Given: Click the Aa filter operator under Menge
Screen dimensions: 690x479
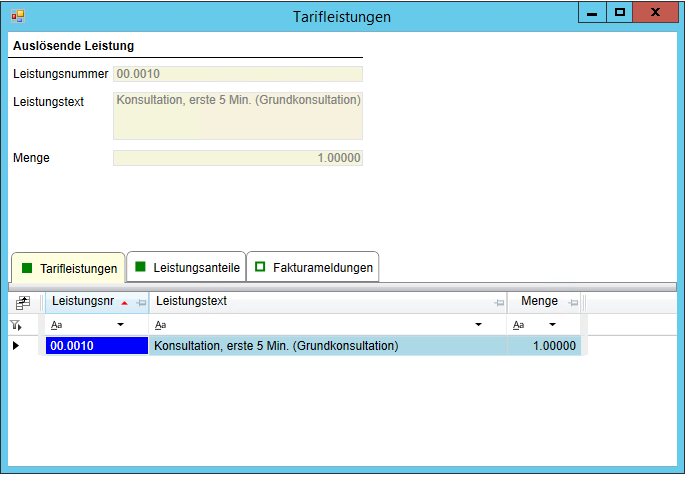Looking at the screenshot, I should (x=518, y=325).
